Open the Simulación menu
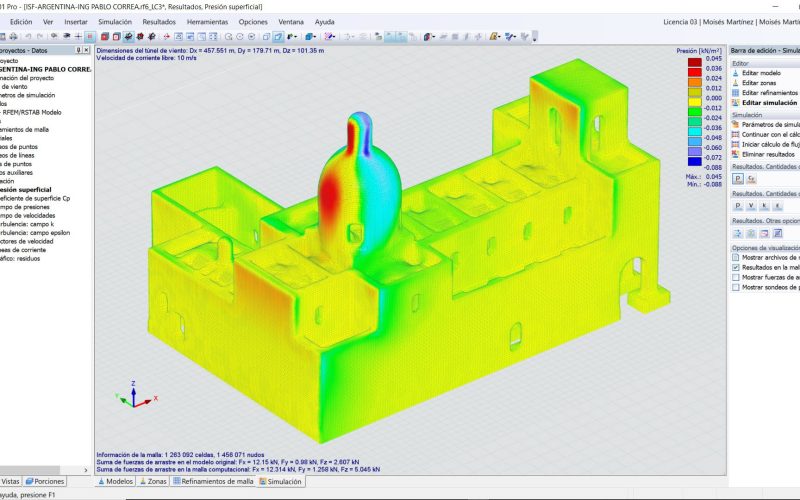The height and width of the screenshot is (500, 800). coord(115,22)
